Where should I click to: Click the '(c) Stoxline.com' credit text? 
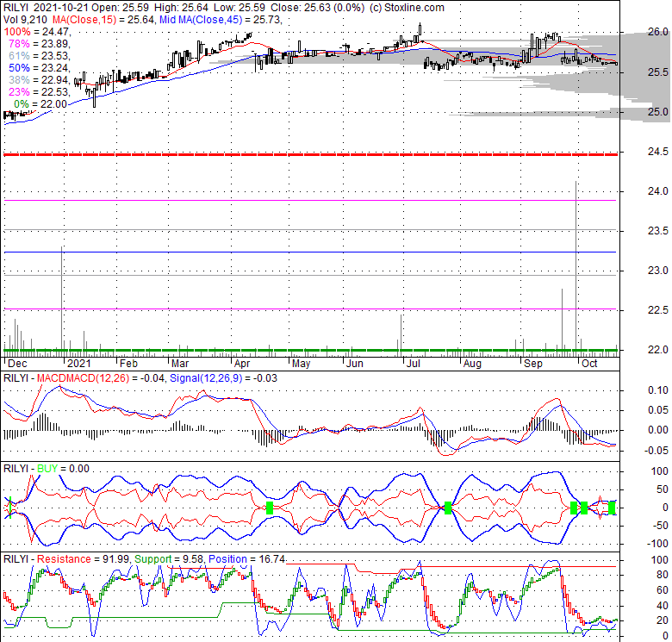pyautogui.click(x=407, y=8)
